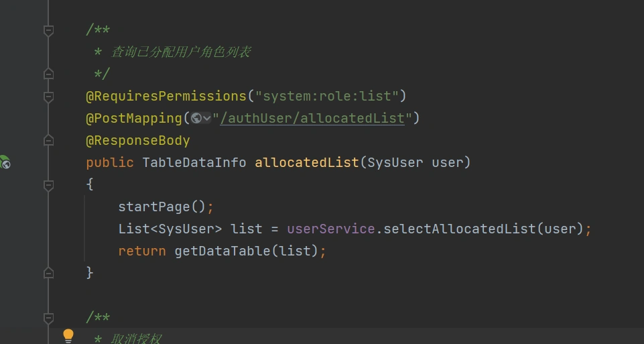Collapse the allocatedList method body at opening brace

pyautogui.click(x=48, y=184)
